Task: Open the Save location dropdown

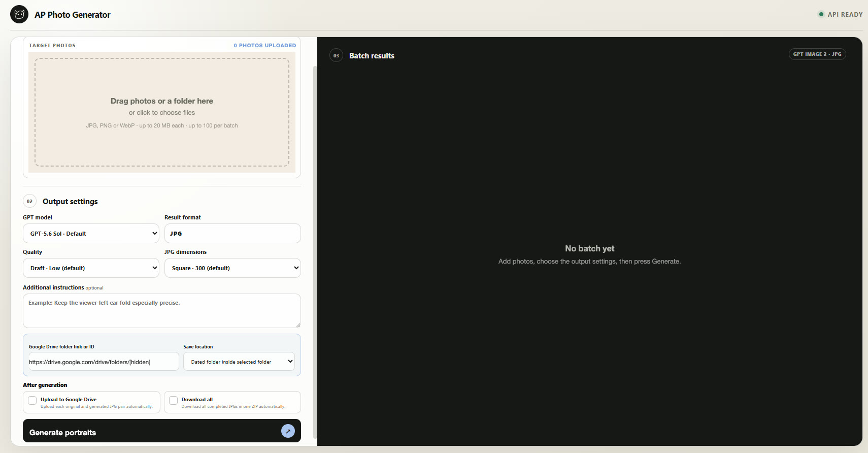Action: tap(239, 362)
